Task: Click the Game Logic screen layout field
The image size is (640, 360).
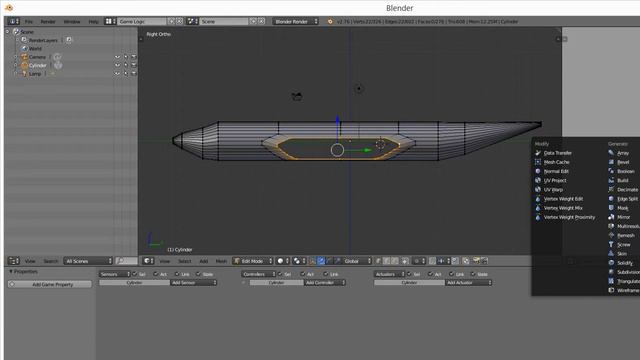Action: point(141,21)
